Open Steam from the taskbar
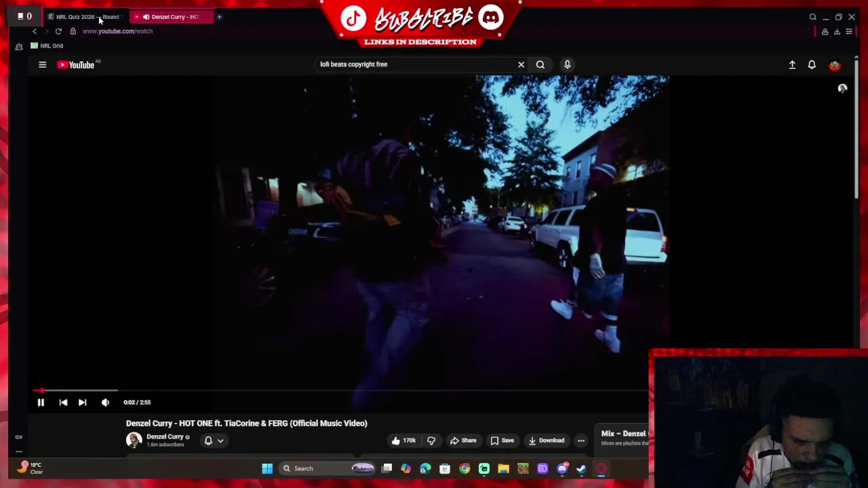The width and height of the screenshot is (868, 488). pos(581,468)
